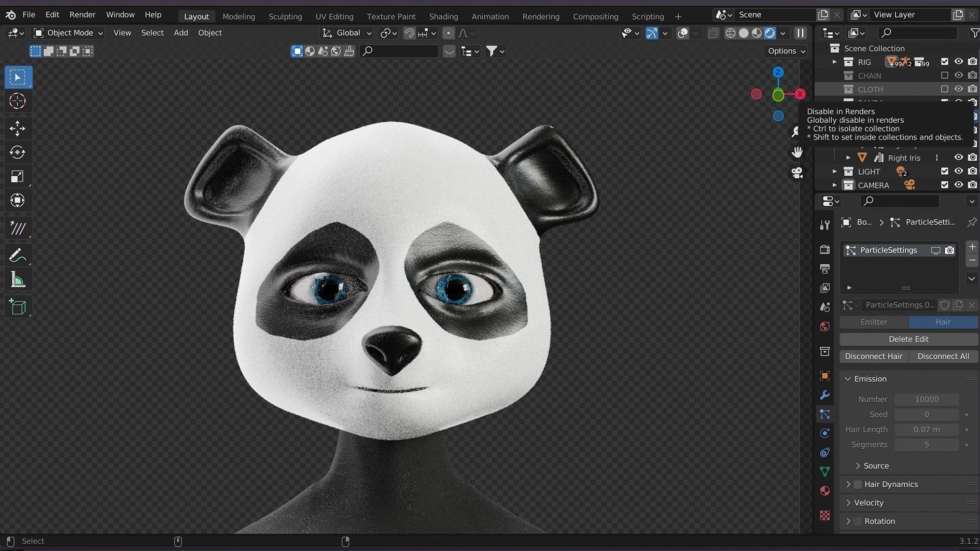The width and height of the screenshot is (980, 551).
Task: Click Disconnect All button
Action: [943, 357]
